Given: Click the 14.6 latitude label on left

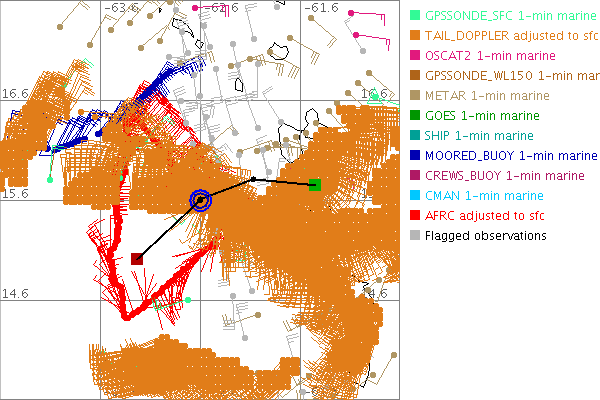Looking at the screenshot, I should [16, 293].
